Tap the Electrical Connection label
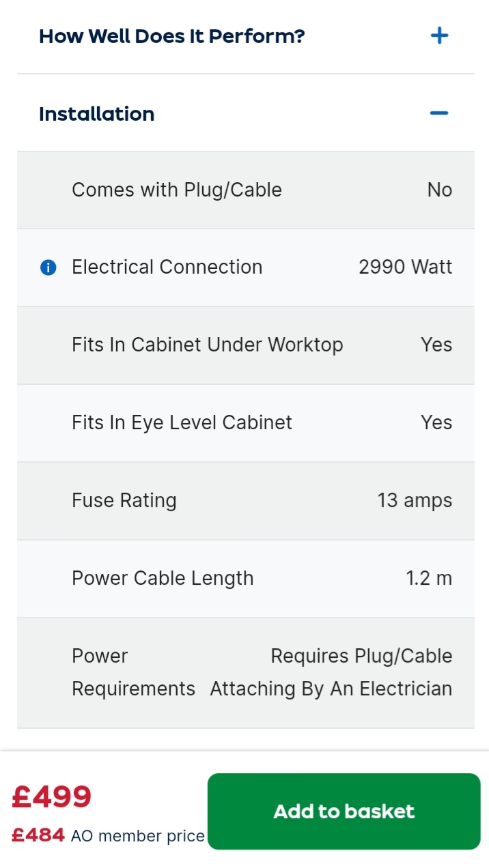This screenshot has width=489, height=868. point(167,267)
